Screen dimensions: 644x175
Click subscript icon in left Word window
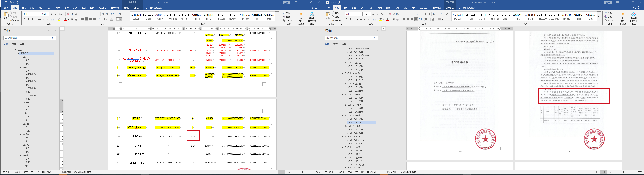(x=43, y=19)
